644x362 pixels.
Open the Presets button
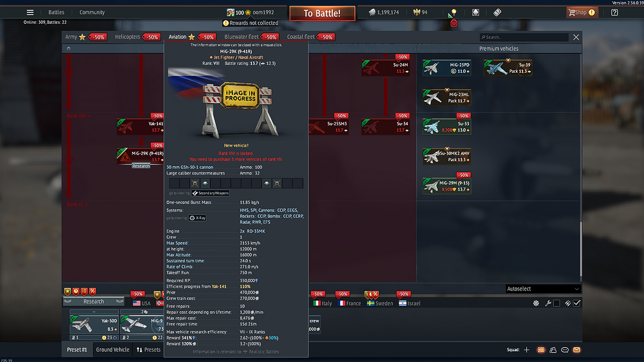click(148, 350)
